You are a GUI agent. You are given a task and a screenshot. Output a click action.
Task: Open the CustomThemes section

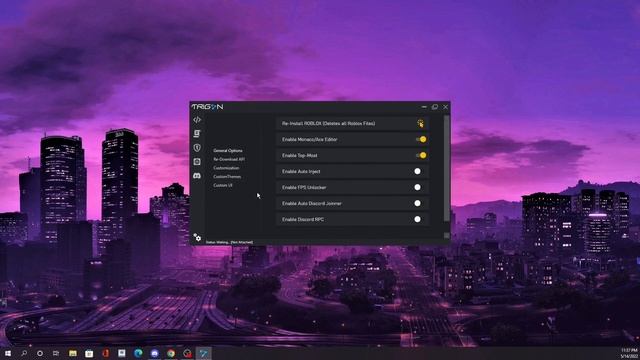pos(227,177)
